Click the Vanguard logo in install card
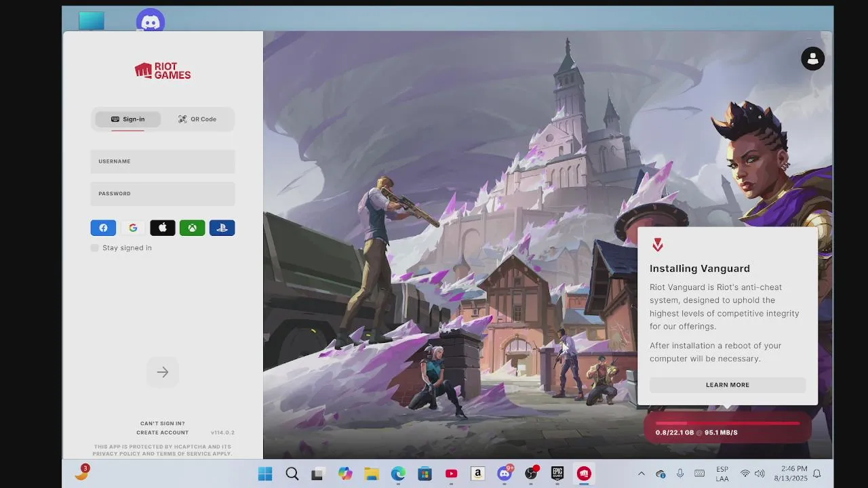This screenshot has width=868, height=488. (657, 245)
